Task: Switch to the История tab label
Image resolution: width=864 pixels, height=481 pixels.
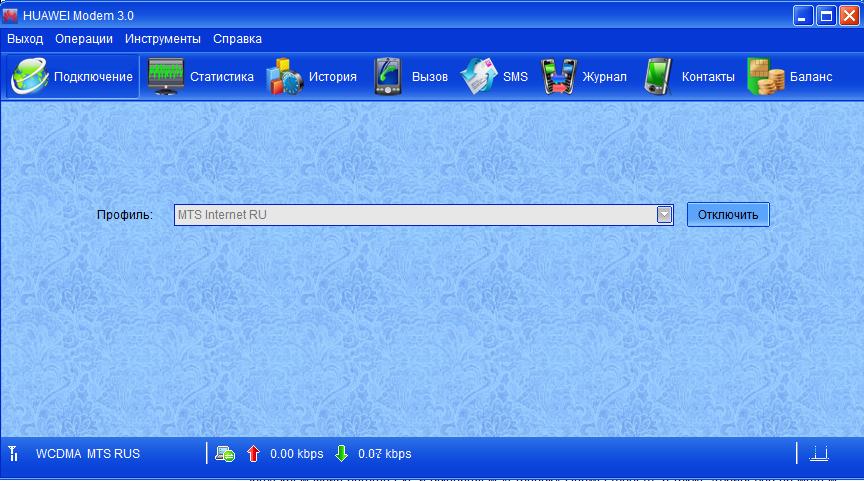Action: 333,77
